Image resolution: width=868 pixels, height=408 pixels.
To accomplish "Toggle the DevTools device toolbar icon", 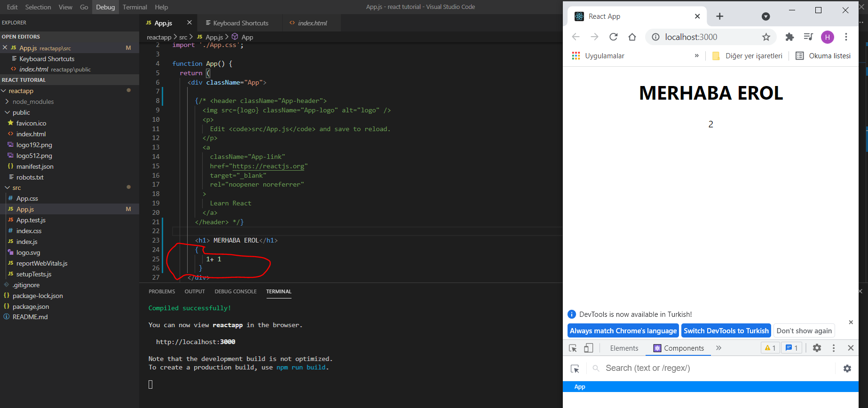I will tap(589, 348).
